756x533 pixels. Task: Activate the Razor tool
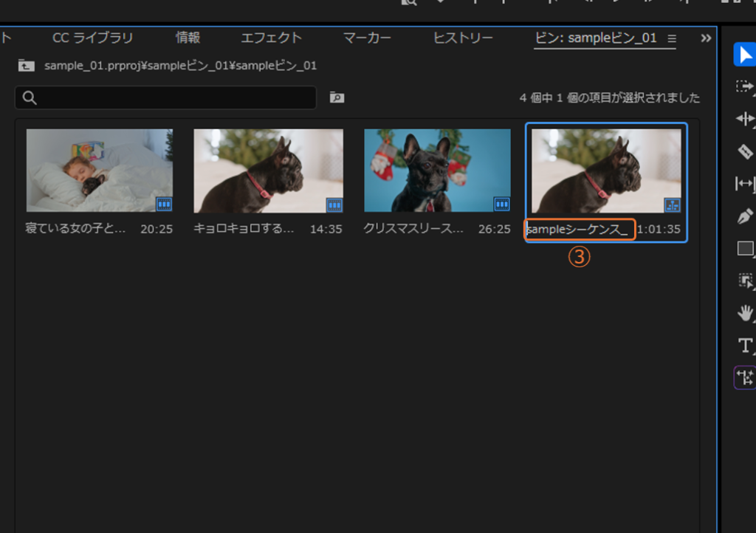point(744,151)
